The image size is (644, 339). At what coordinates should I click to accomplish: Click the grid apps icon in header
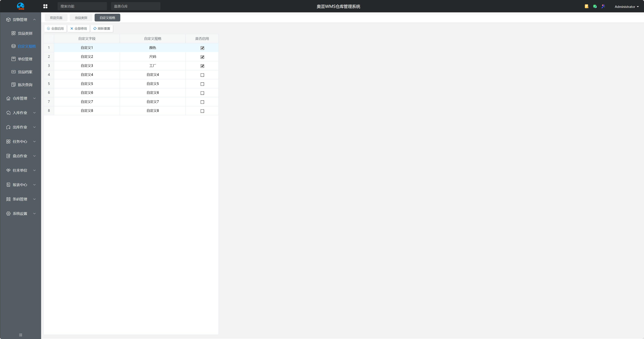[45, 6]
